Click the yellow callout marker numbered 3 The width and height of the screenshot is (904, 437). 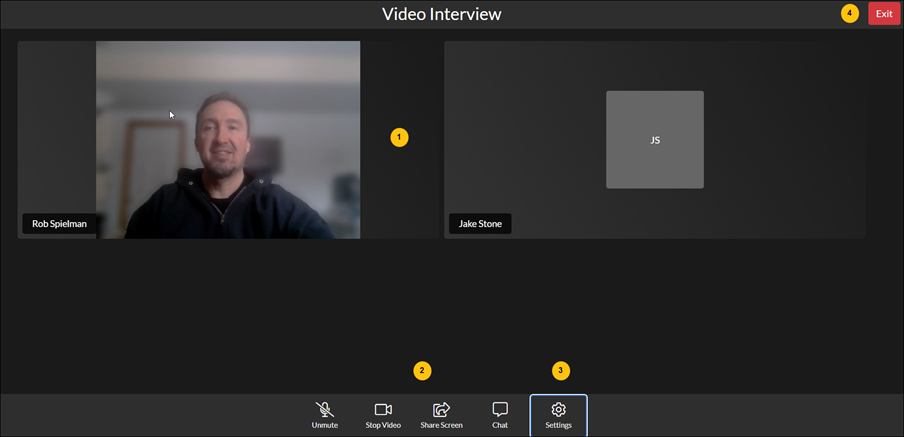tap(561, 371)
